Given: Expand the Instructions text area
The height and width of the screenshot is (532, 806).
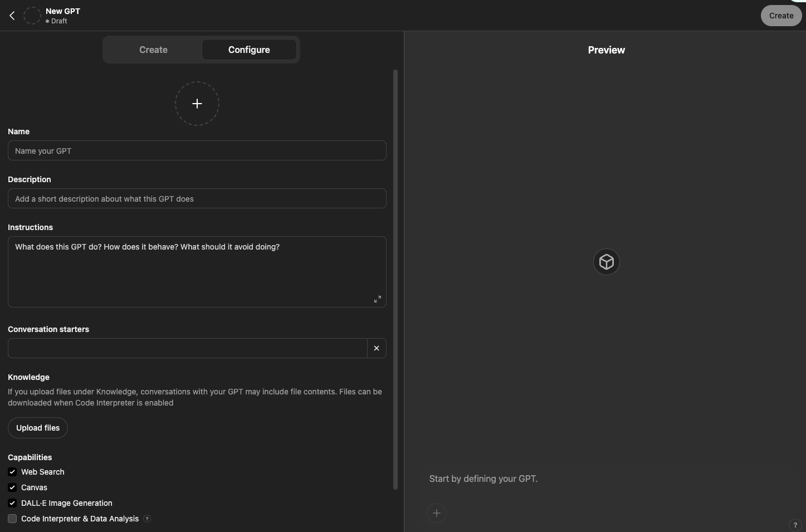Looking at the screenshot, I should [377, 299].
